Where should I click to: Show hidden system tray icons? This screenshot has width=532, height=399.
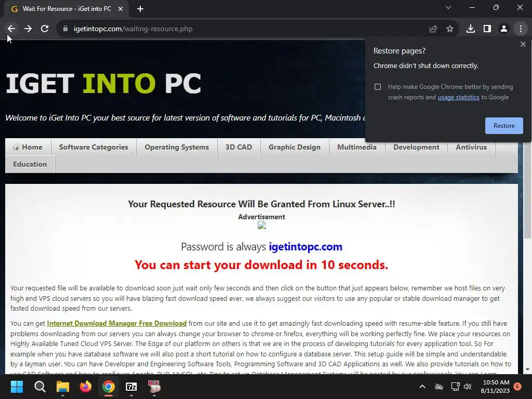click(422, 387)
